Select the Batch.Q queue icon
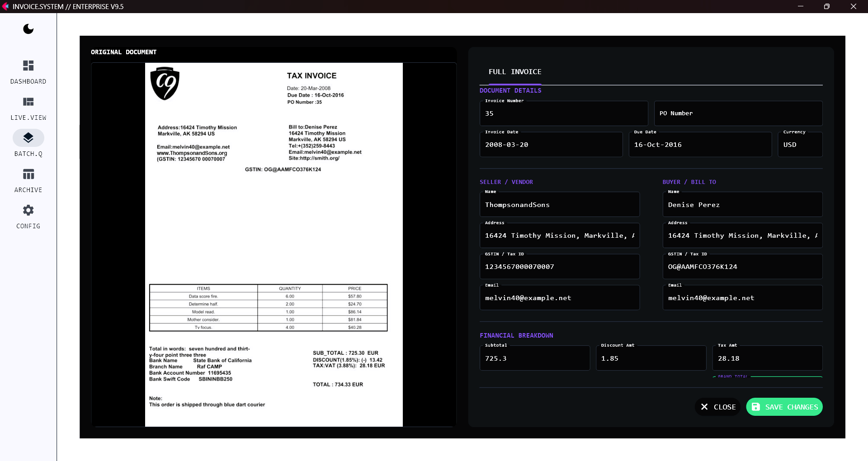Image resolution: width=868 pixels, height=461 pixels. 28,138
